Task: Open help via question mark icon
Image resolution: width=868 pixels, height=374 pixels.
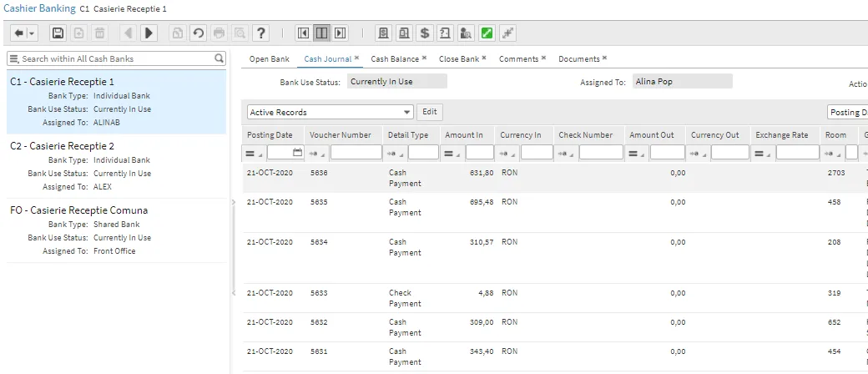Action: [260, 33]
